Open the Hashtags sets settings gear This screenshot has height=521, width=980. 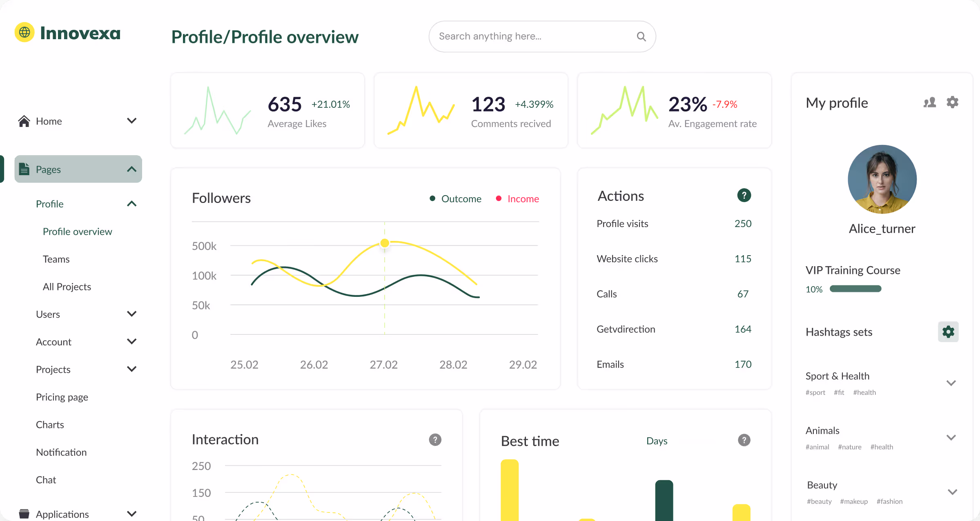[948, 332]
